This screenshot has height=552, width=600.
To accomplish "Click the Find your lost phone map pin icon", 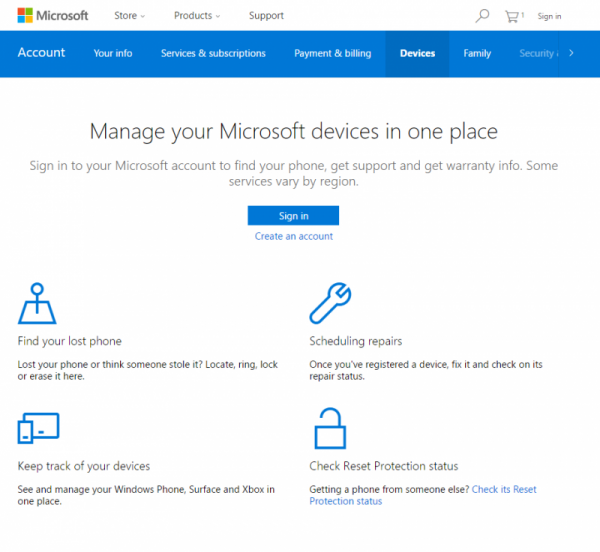I will (37, 303).
